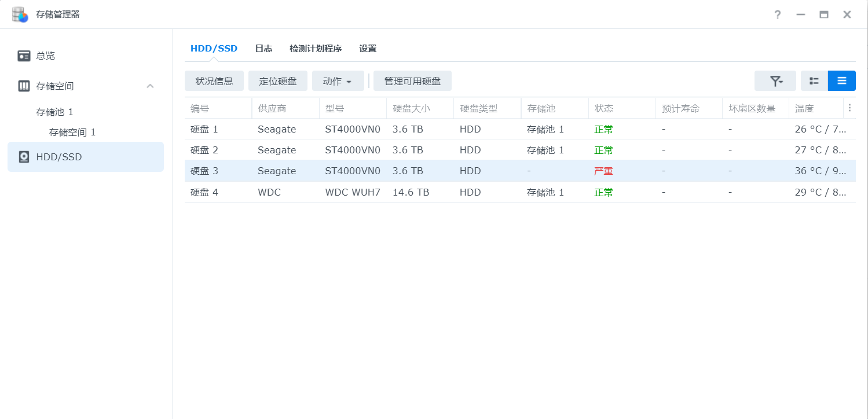
Task: Open help with the question mark icon
Action: point(778,14)
